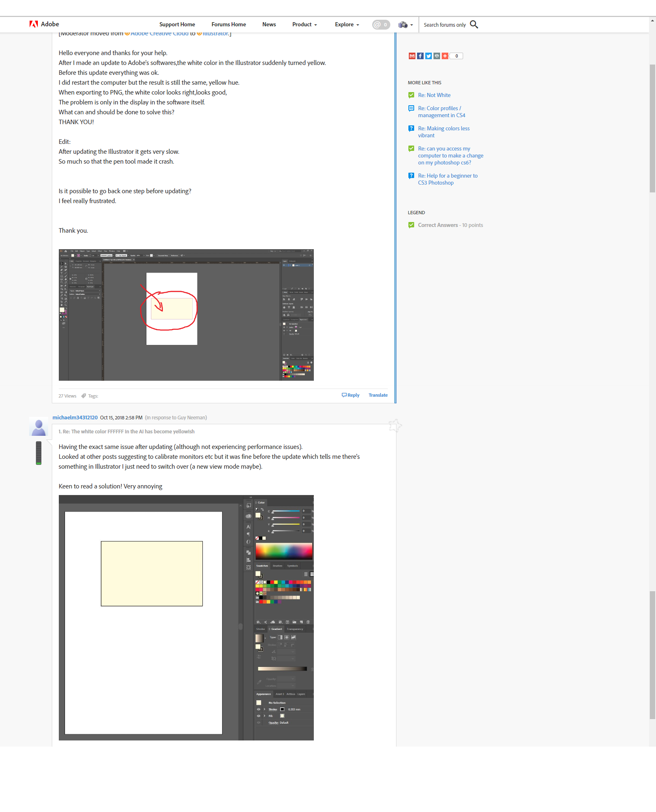Open the News section

click(269, 25)
